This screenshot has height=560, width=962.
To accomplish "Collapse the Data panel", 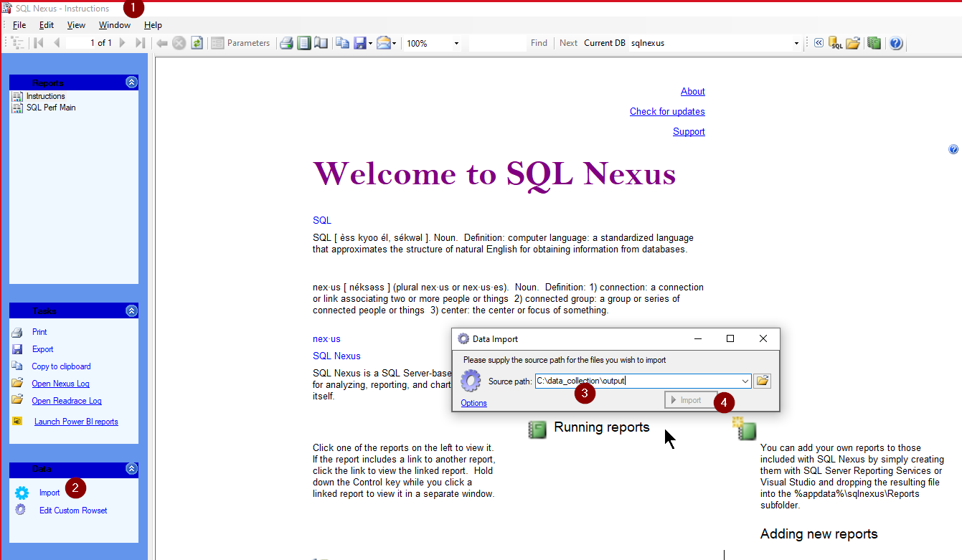I will click(x=131, y=468).
